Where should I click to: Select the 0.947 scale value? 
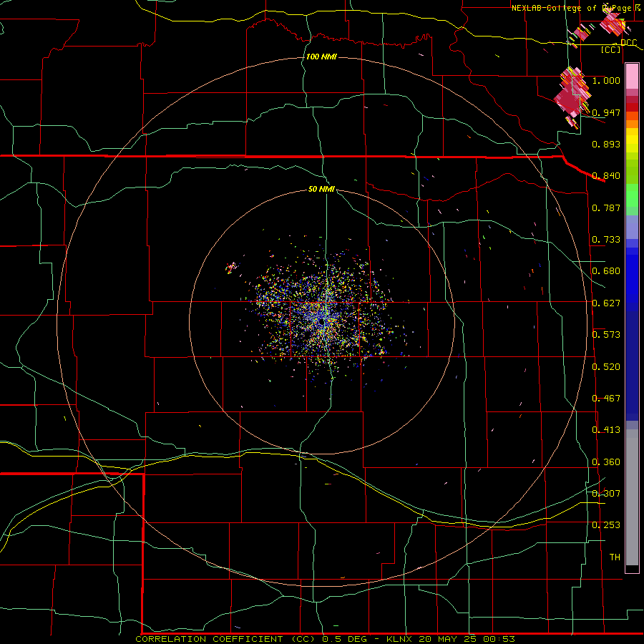point(606,112)
